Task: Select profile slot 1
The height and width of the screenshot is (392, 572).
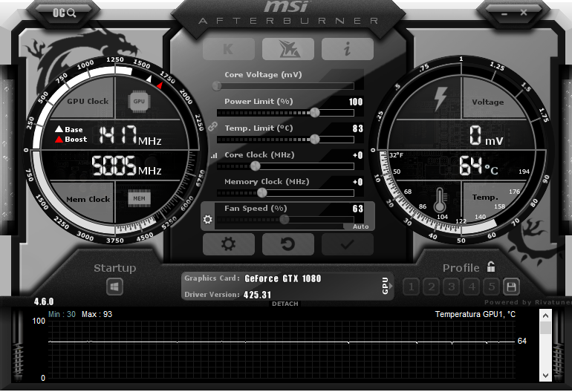Action: [x=411, y=287]
